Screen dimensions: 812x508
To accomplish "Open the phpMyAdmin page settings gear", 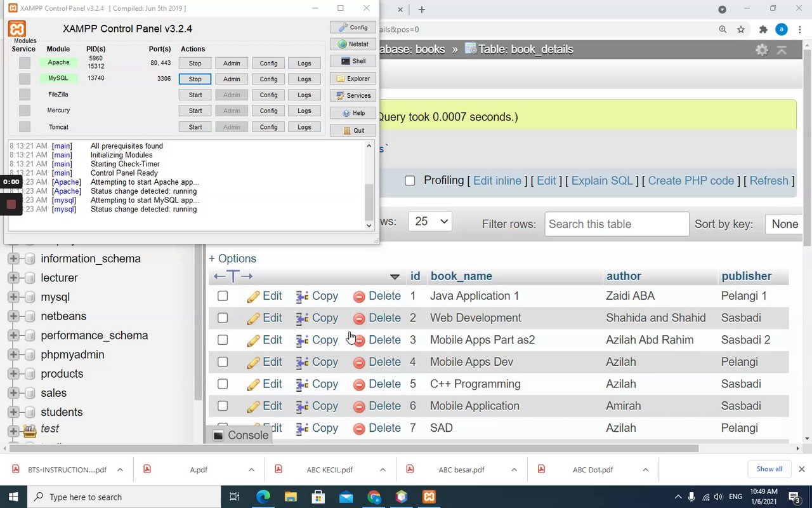I will pyautogui.click(x=762, y=50).
